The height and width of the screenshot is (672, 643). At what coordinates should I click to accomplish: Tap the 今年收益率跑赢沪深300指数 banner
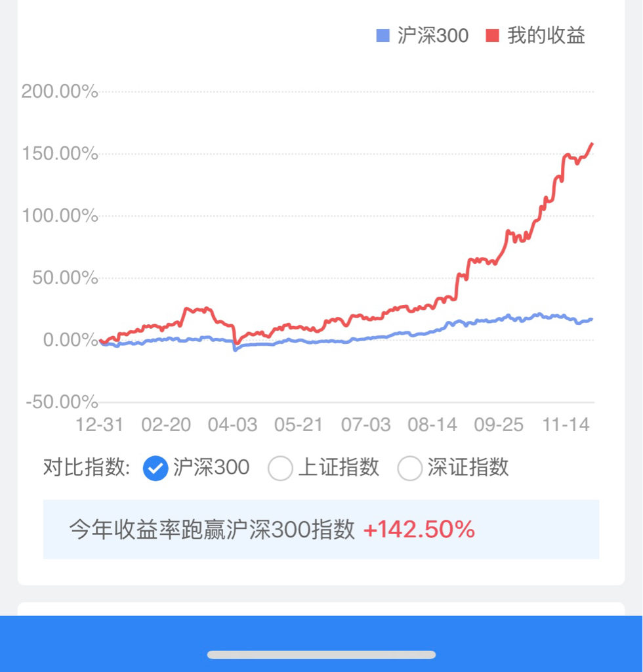coord(321,530)
